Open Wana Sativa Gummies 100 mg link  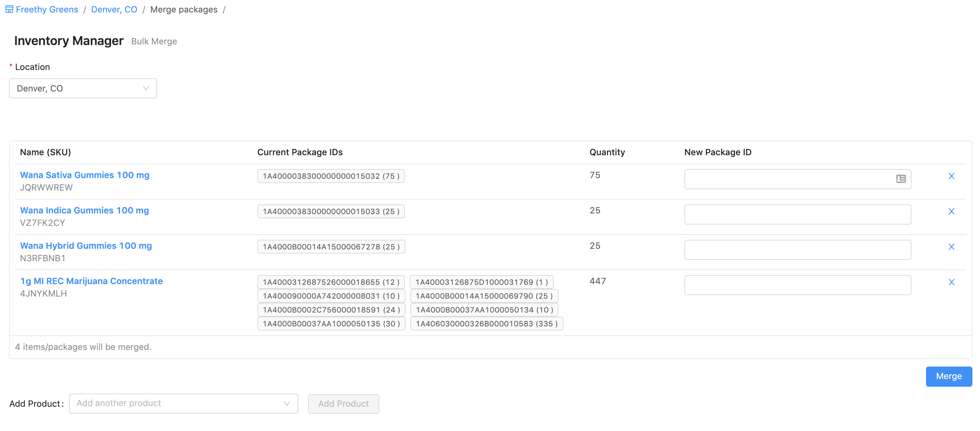(x=84, y=175)
